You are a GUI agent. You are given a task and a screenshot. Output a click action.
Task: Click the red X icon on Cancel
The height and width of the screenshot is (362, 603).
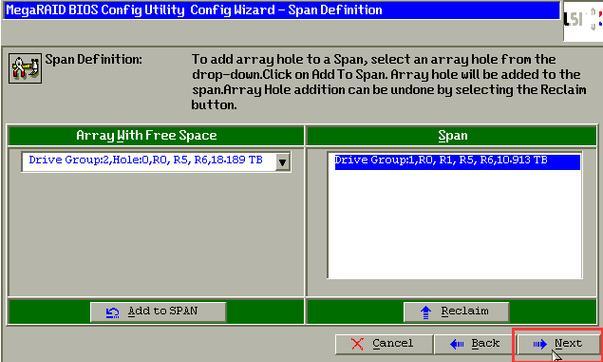tap(358, 344)
